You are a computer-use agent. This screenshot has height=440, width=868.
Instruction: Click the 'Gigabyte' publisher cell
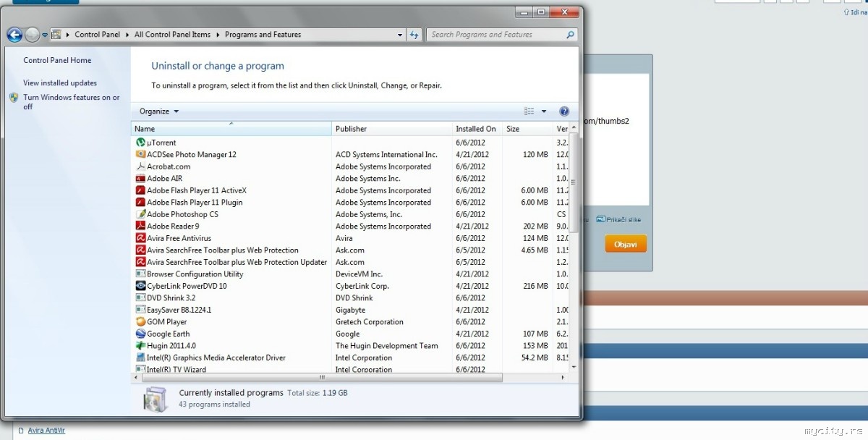[x=351, y=310]
